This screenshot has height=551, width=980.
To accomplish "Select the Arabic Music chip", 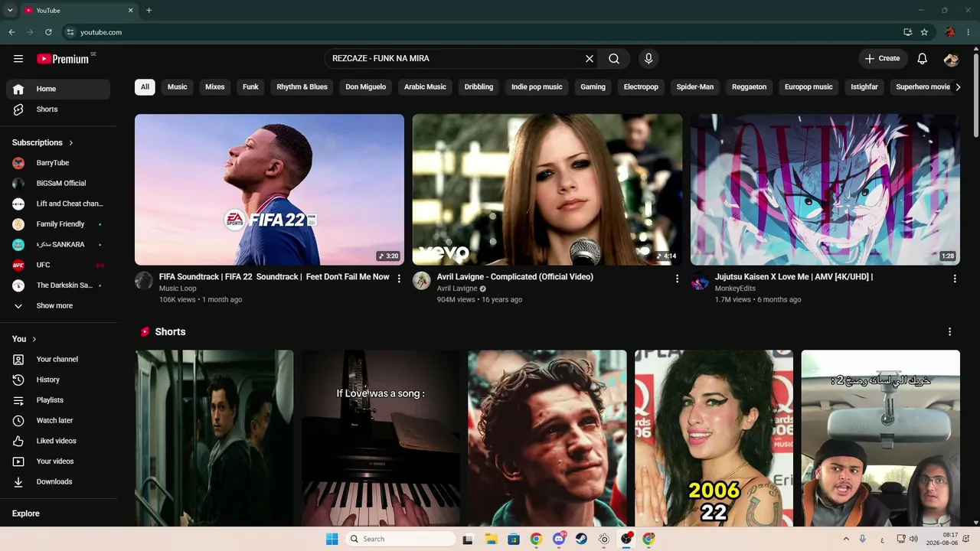I will click(x=425, y=87).
